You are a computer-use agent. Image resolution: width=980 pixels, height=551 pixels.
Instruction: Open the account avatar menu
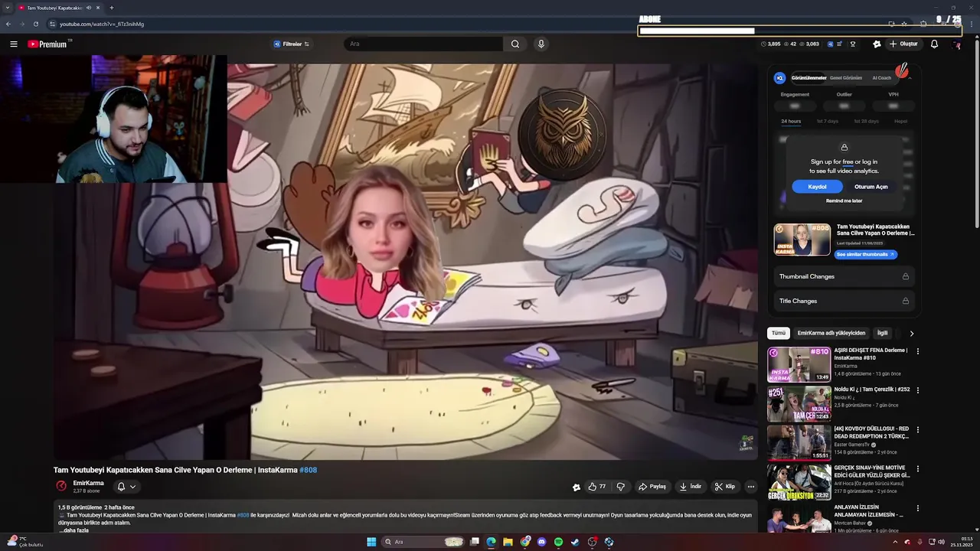tap(956, 44)
